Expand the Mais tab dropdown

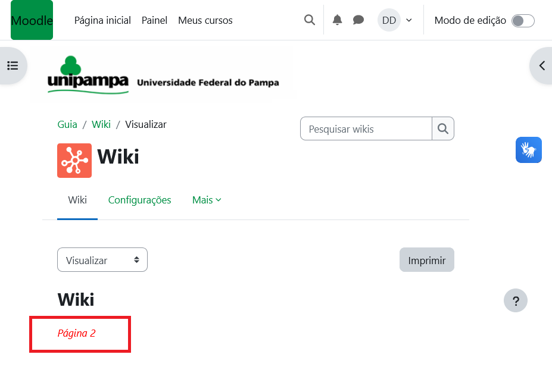point(207,200)
